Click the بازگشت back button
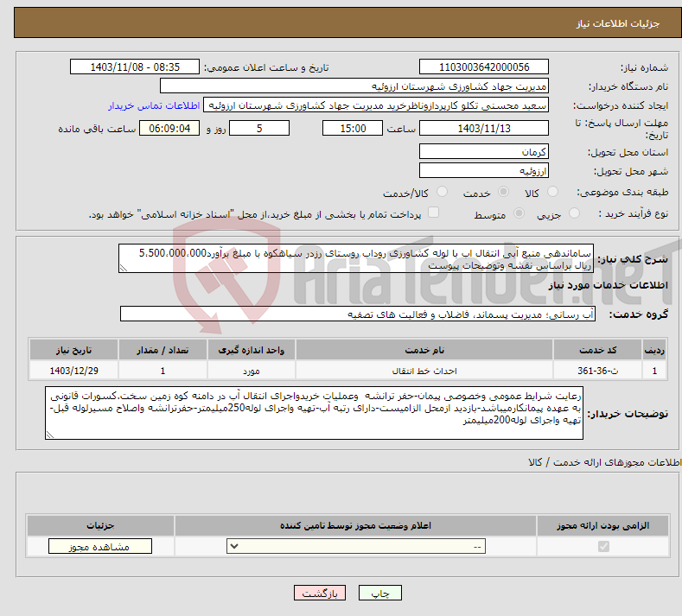 [320, 593]
